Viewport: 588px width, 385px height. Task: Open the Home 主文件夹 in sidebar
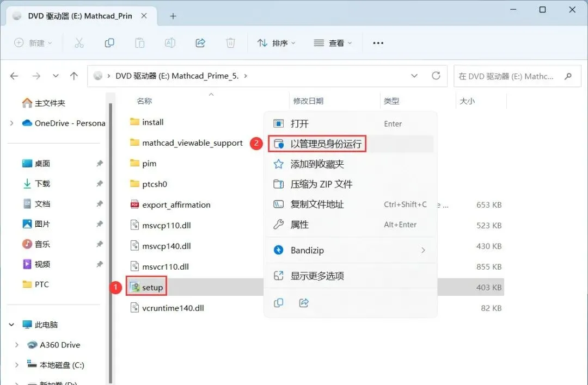[44, 103]
